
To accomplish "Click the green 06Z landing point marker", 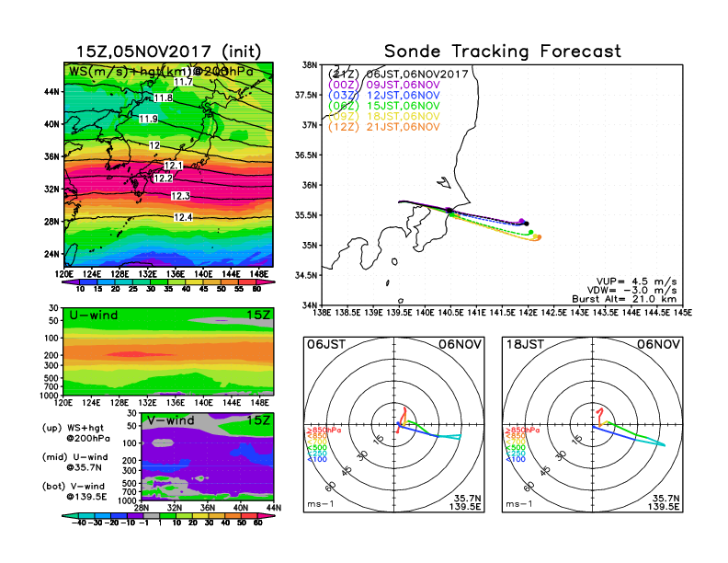I will tap(531, 232).
